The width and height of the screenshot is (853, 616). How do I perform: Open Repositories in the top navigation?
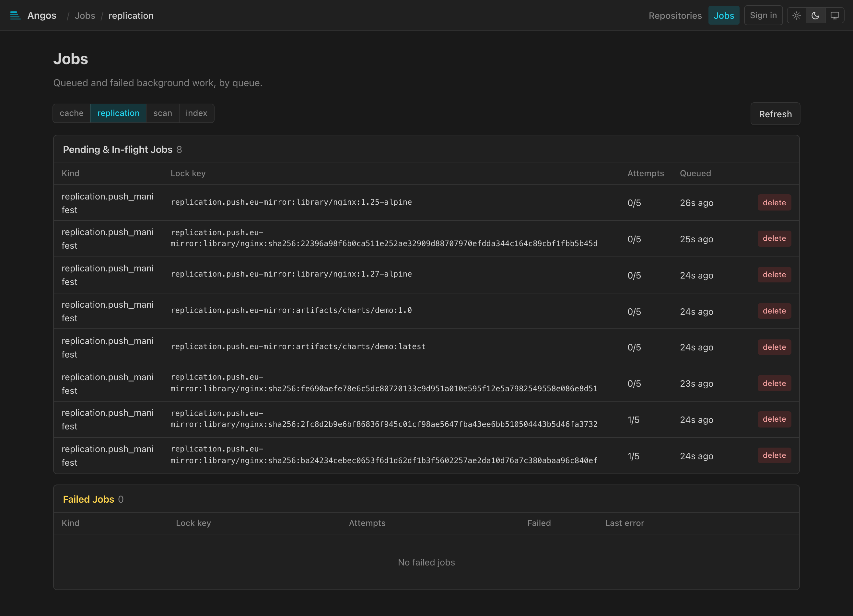tap(675, 16)
